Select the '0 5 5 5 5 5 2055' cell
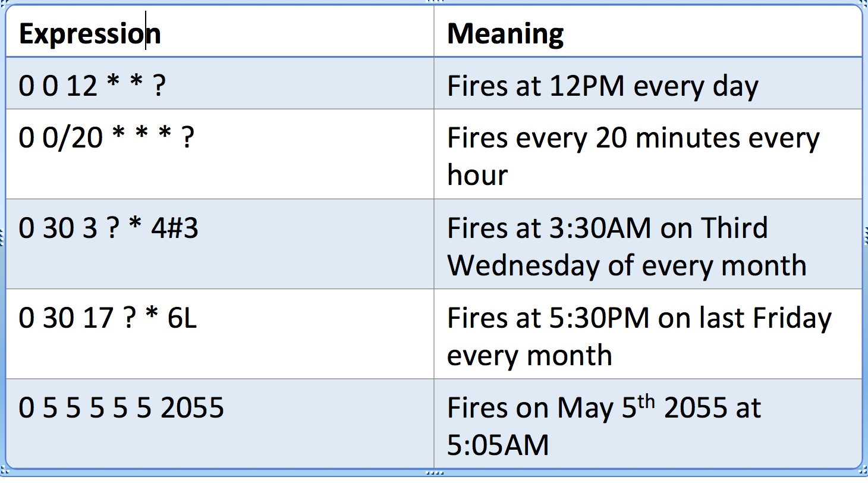This screenshot has height=483, width=868. (x=220, y=424)
